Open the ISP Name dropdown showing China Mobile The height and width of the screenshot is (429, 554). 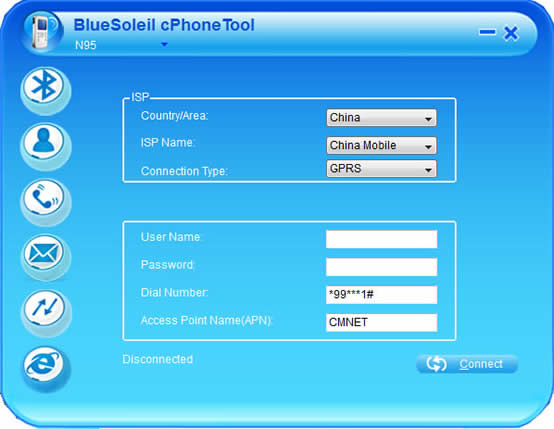[381, 145]
